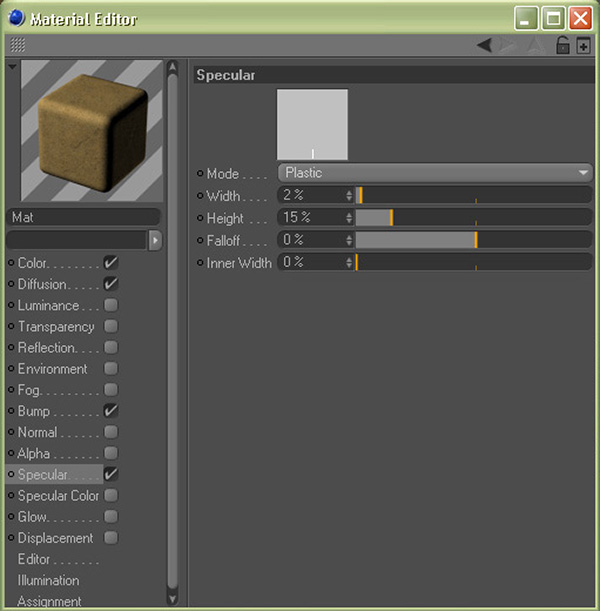Image resolution: width=600 pixels, height=611 pixels.
Task: Click the back navigation arrow icon
Action: [484, 45]
